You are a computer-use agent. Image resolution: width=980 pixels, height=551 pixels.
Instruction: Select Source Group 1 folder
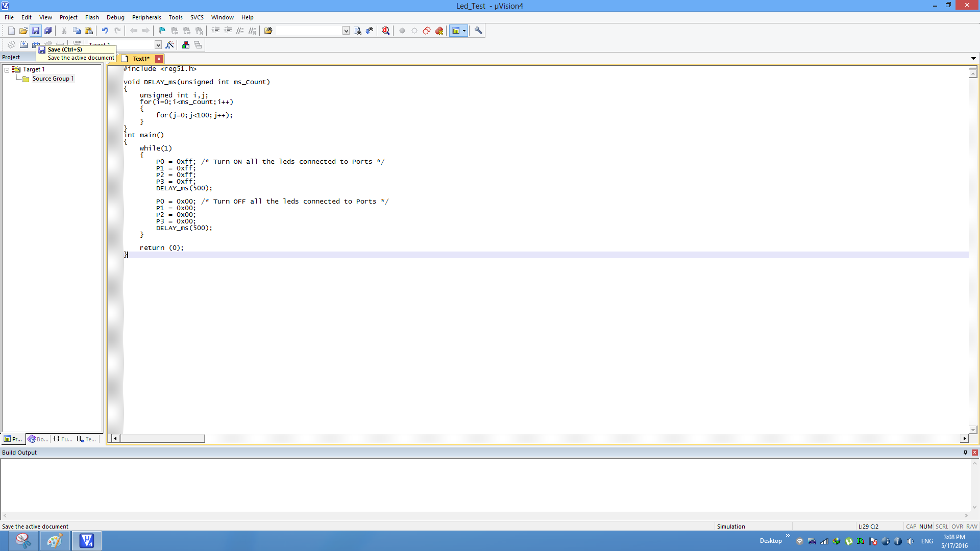tap(53, 79)
